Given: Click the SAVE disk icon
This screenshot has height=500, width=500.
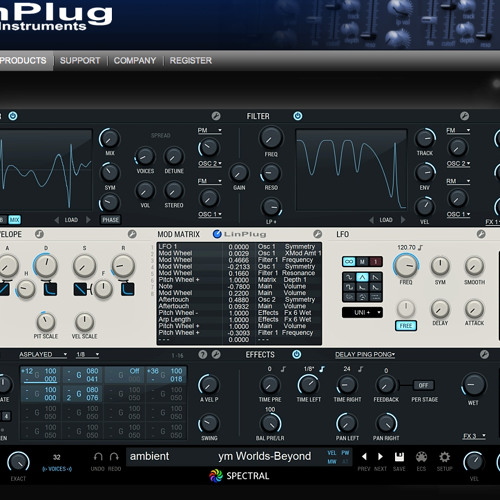Looking at the screenshot, I should coord(399,457).
